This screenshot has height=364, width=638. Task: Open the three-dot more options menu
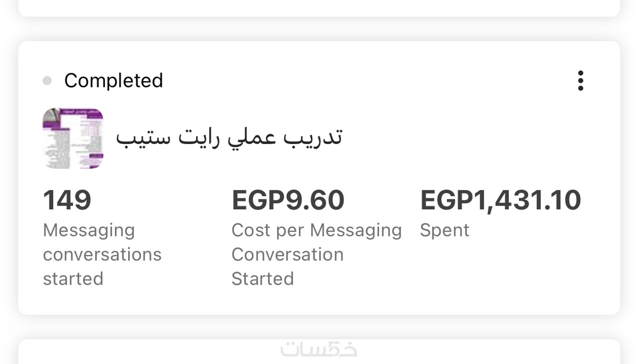(580, 81)
